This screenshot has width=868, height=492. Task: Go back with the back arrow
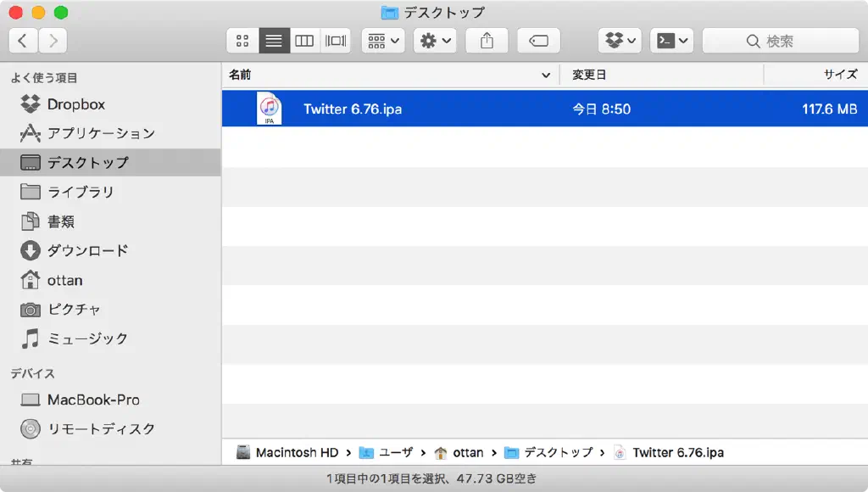tap(23, 40)
